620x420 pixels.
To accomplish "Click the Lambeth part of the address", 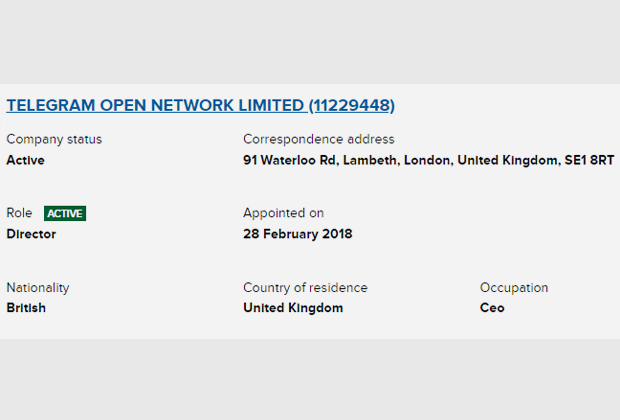I will [371, 160].
